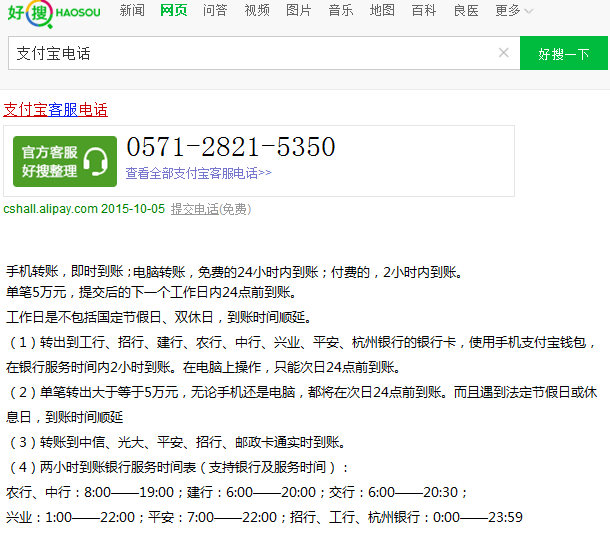Screen dimensions: 610x540
Task: Click the line 兴业：1:00——22:00
Action: tap(265, 517)
